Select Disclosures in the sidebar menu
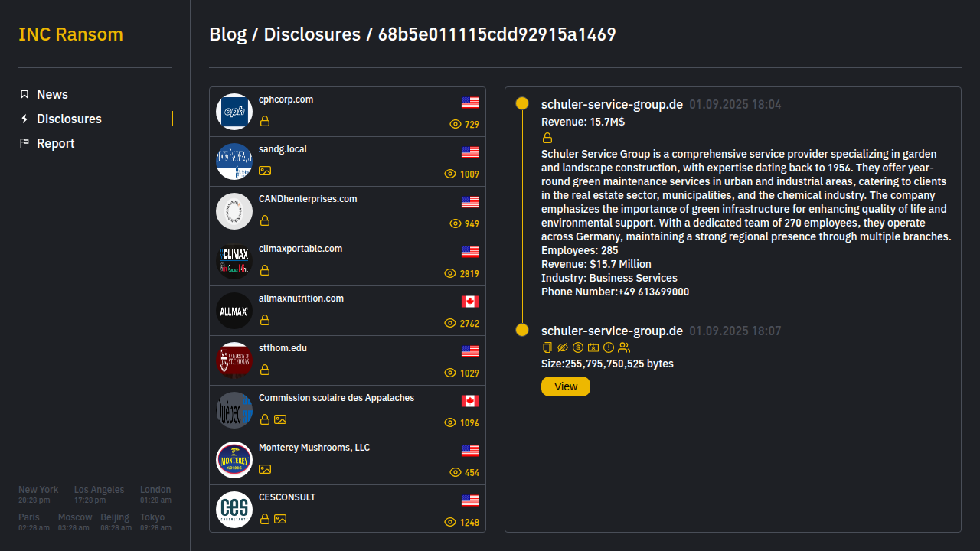Screen dimensions: 980x551 (x=69, y=119)
